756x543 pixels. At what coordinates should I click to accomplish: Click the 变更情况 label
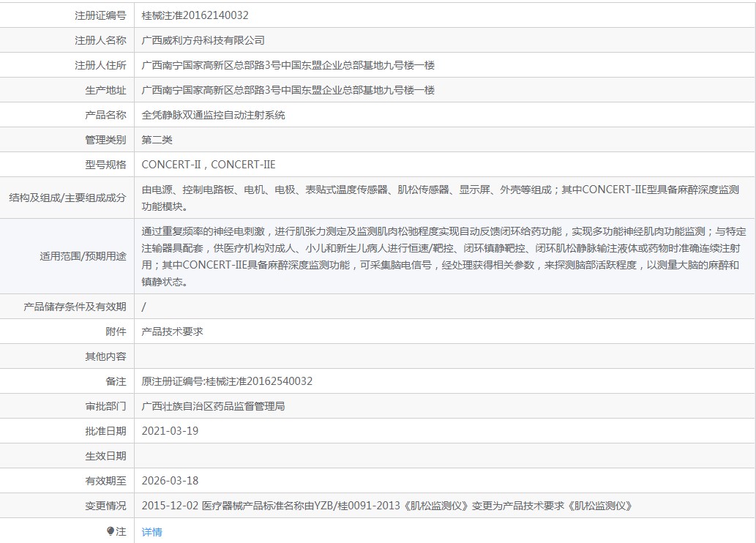[105, 506]
